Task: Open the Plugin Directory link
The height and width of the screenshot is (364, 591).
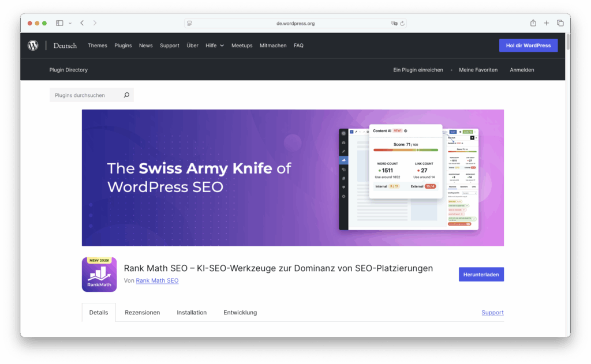Action: coord(68,70)
